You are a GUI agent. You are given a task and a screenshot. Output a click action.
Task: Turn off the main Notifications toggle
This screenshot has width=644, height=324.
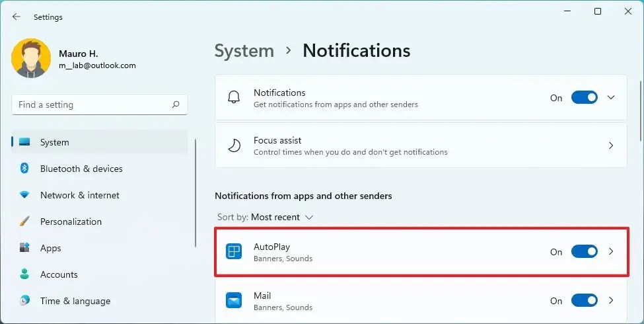(x=584, y=98)
